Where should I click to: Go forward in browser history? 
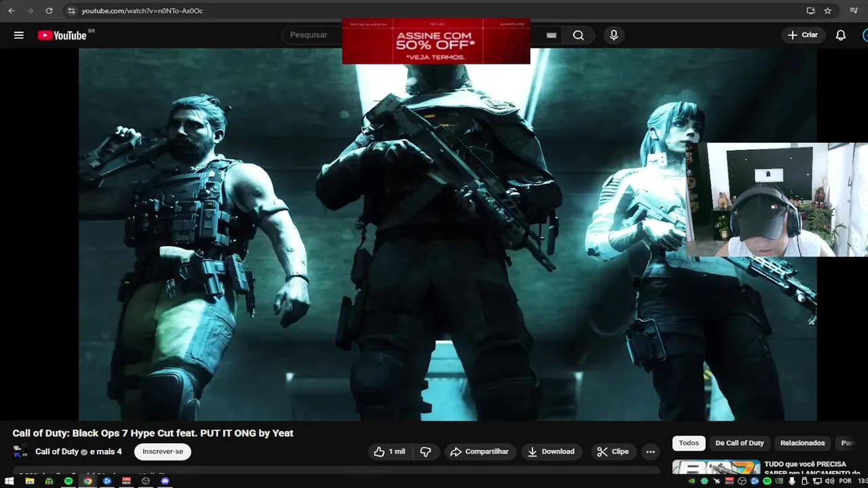click(x=30, y=11)
